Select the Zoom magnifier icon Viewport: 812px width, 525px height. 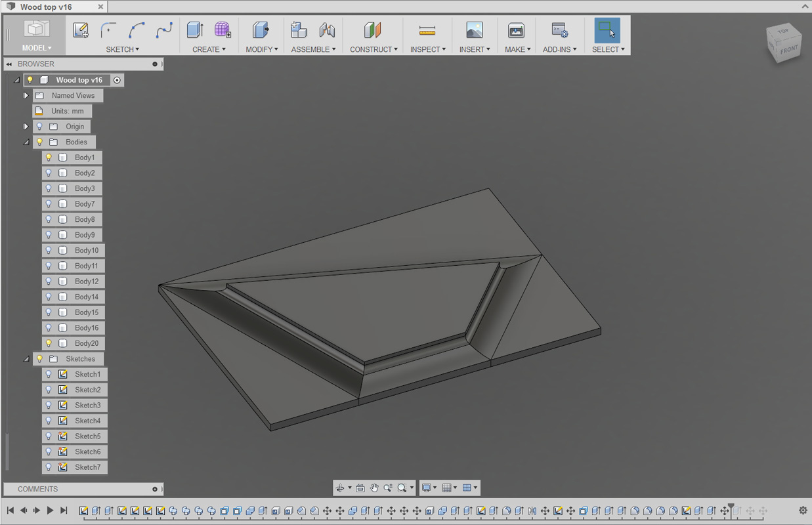point(388,488)
